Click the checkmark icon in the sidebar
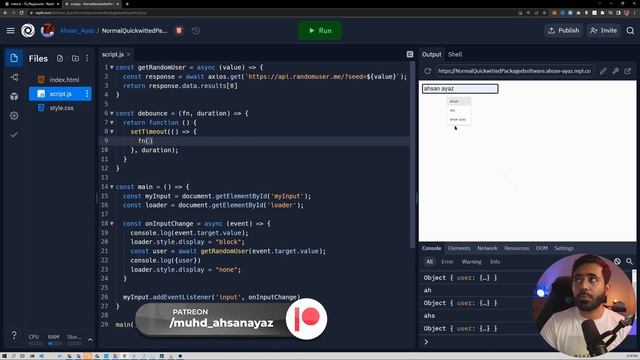 click(x=14, y=135)
